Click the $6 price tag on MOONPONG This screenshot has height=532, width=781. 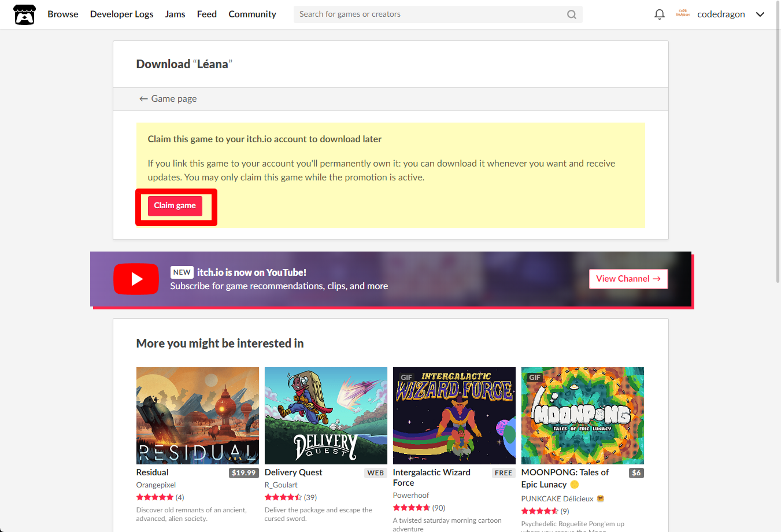point(636,473)
